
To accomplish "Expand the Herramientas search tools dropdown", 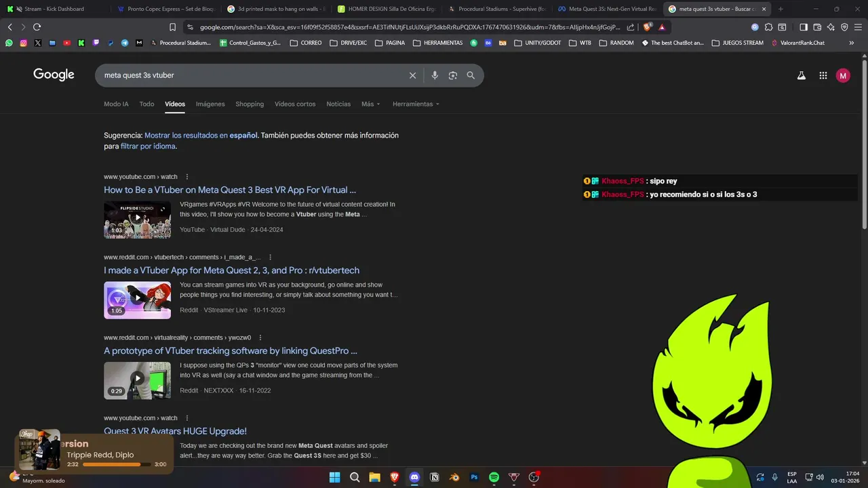I will (x=416, y=104).
